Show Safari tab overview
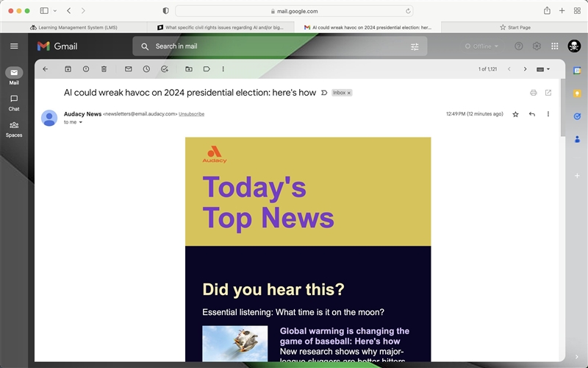588x368 pixels. pos(577,11)
